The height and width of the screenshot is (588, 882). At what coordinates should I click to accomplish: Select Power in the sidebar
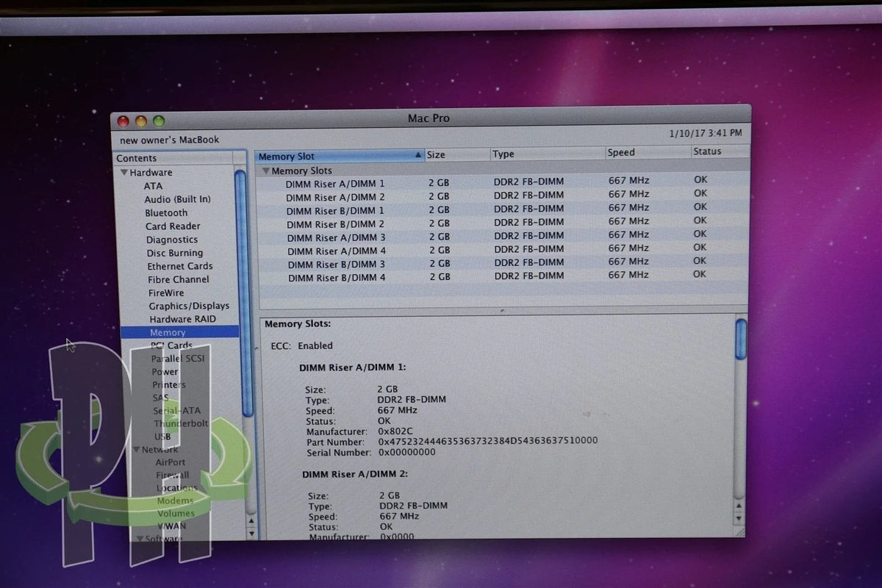click(165, 372)
